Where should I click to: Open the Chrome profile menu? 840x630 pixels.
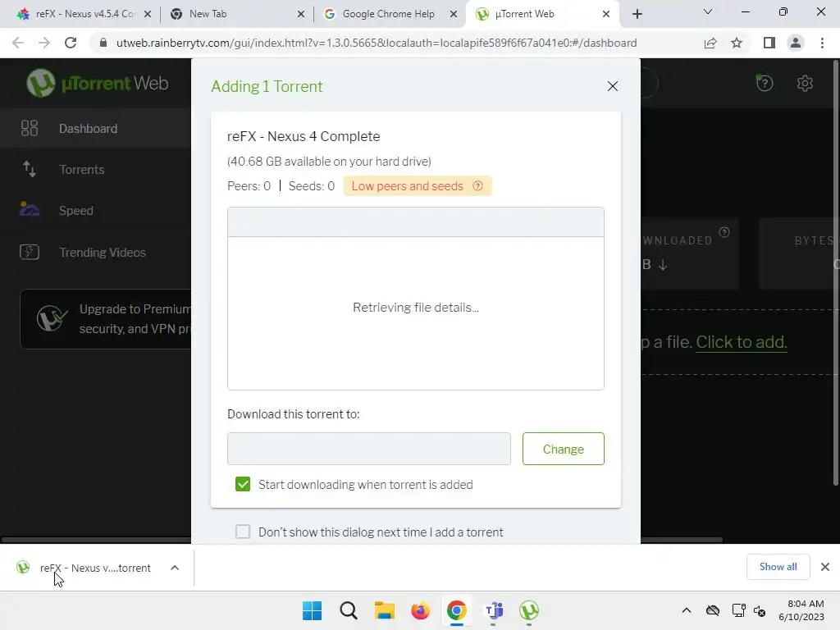tap(796, 43)
